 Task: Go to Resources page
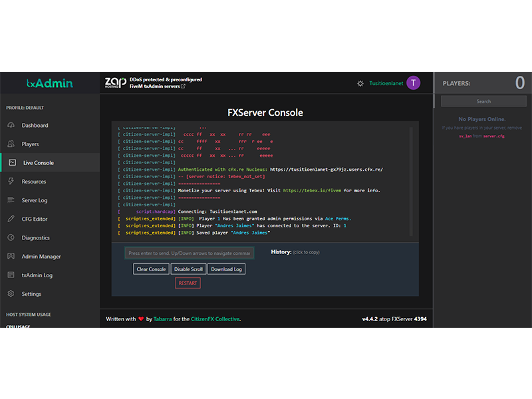(x=51, y=182)
